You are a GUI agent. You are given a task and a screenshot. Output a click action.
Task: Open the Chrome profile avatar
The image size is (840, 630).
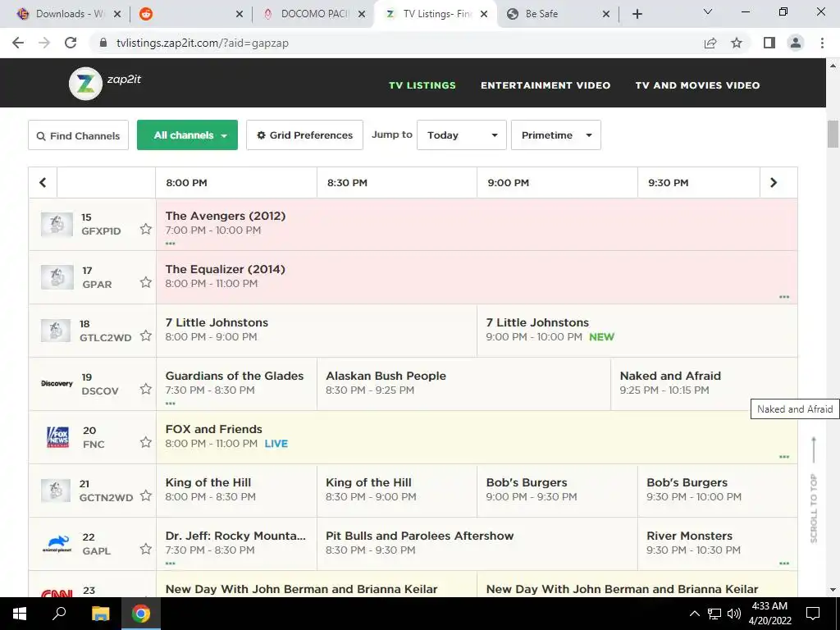[796, 43]
